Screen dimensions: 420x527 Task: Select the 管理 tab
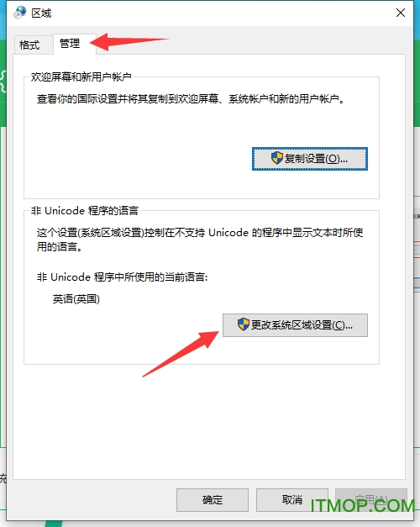[70, 44]
